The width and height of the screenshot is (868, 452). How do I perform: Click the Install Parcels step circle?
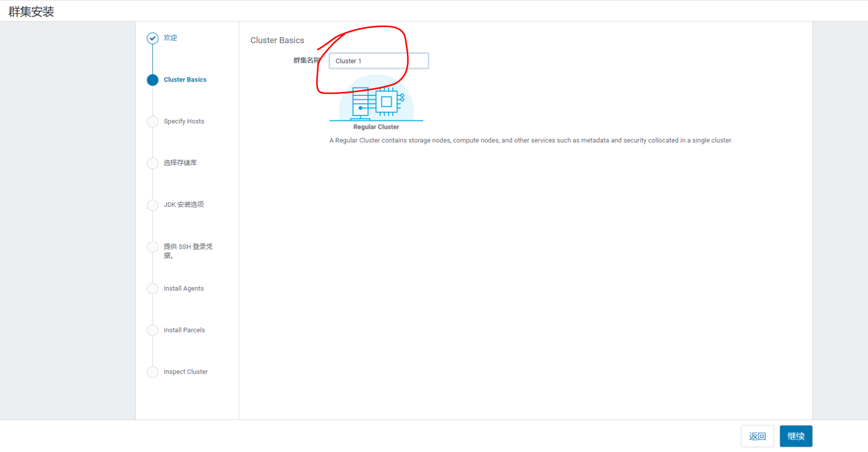click(x=152, y=330)
